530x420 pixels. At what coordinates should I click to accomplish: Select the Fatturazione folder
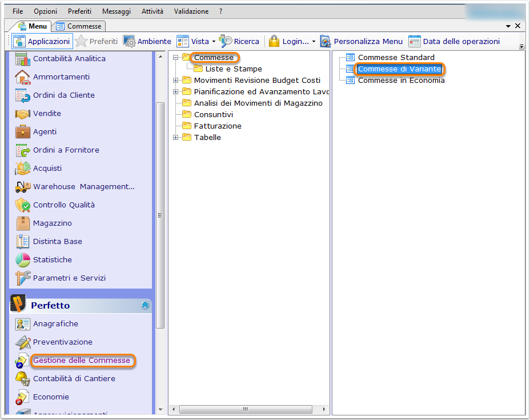(x=218, y=126)
